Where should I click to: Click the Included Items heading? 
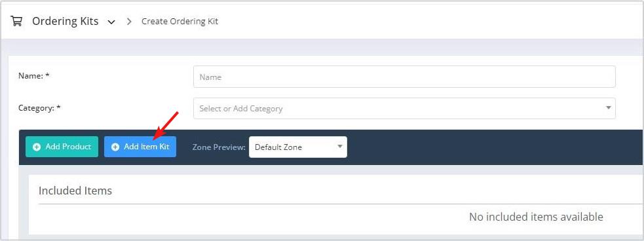75,191
